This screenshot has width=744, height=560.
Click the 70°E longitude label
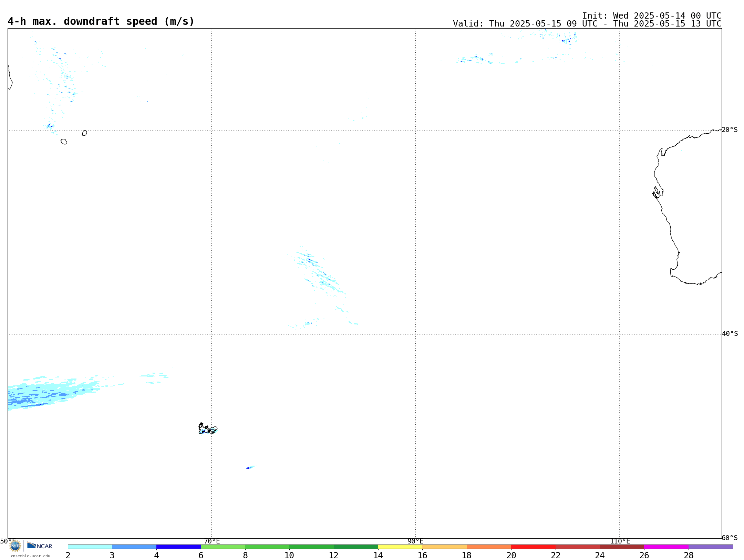pos(212,541)
